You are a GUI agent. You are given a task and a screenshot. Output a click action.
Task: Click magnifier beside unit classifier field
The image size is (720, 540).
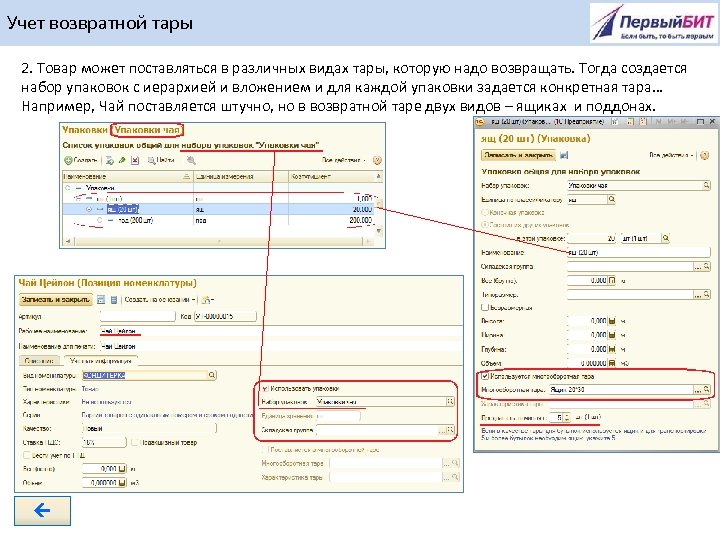click(x=611, y=199)
